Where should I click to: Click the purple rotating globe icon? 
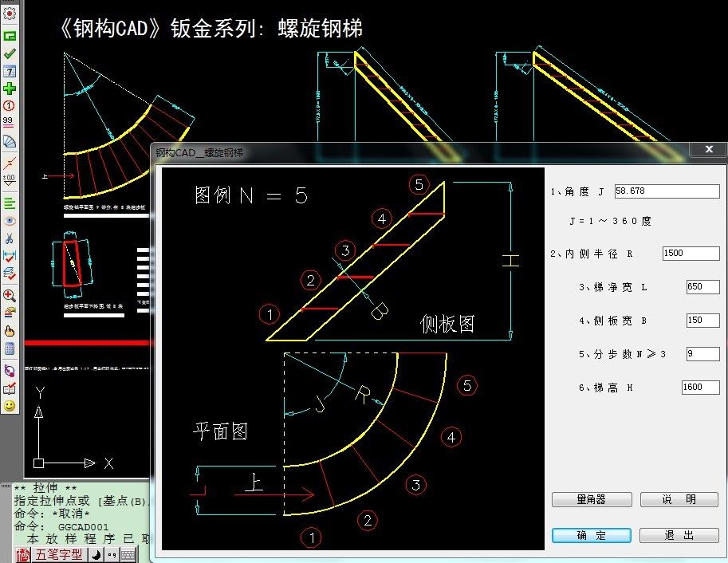(x=10, y=371)
